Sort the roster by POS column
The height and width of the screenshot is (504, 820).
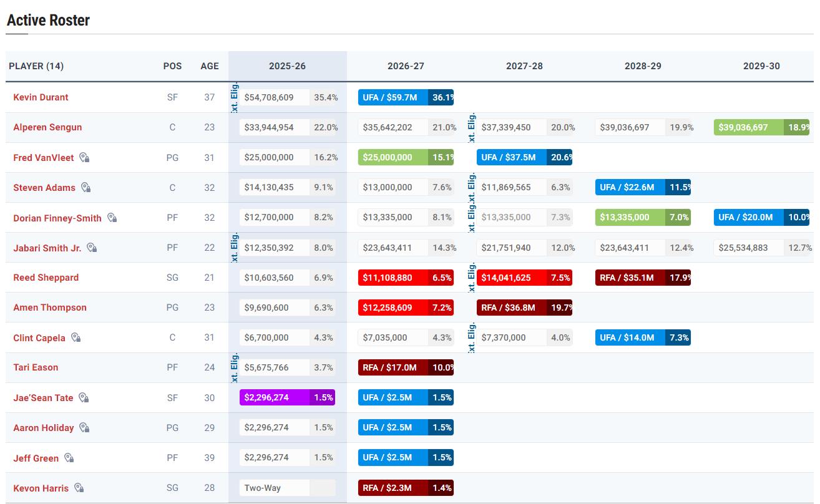173,66
